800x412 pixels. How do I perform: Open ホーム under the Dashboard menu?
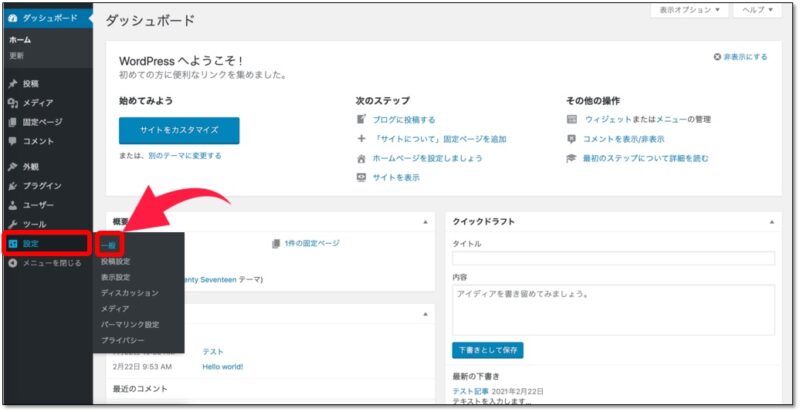click(20, 40)
